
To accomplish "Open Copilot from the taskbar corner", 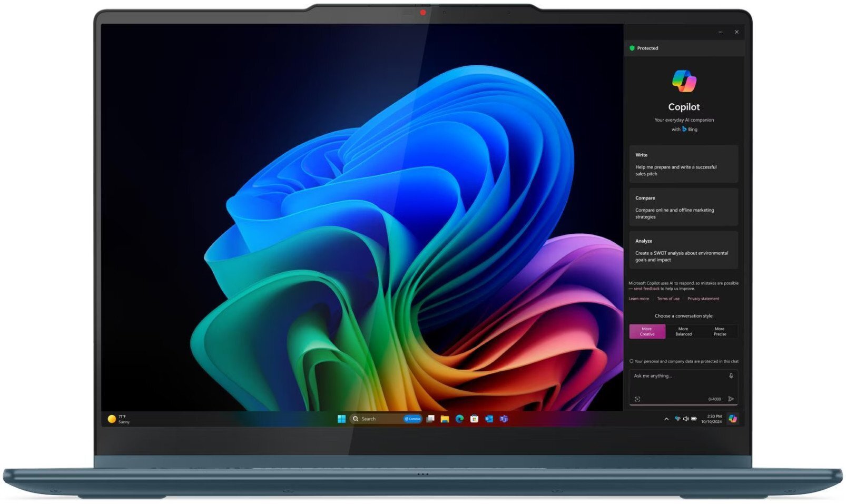I will [x=732, y=418].
